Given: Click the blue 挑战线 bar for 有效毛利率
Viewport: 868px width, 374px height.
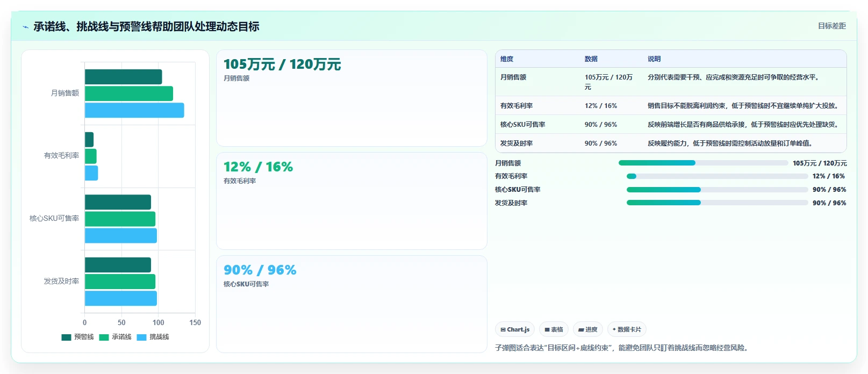Looking at the screenshot, I should 91,173.
